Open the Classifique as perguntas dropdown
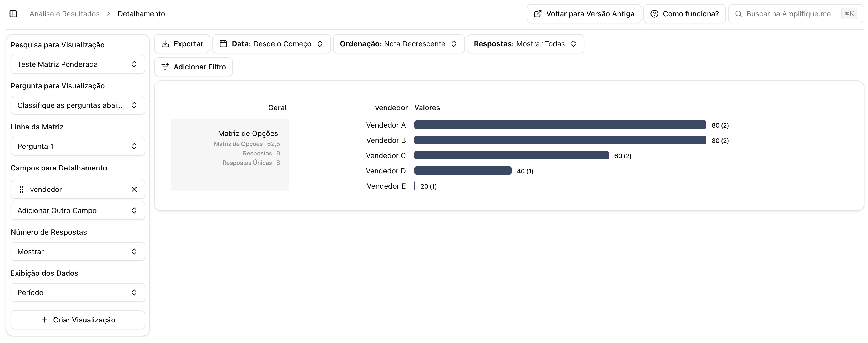Image resolution: width=868 pixels, height=343 pixels. click(78, 105)
